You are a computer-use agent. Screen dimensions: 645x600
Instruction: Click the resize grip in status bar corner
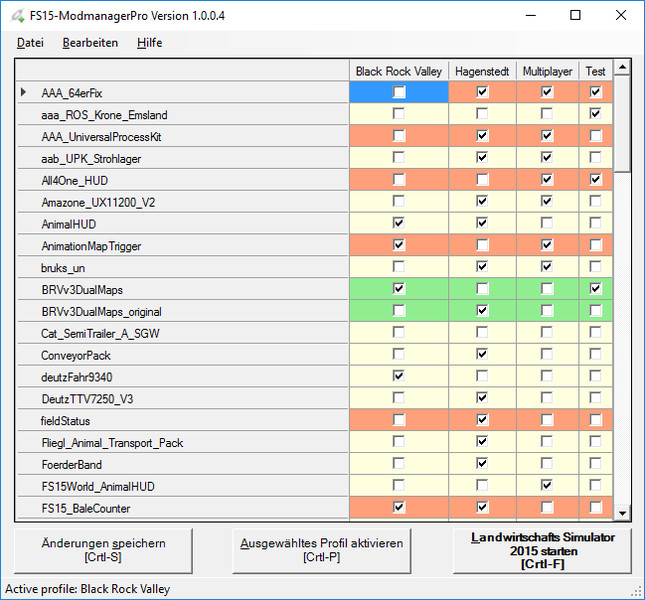point(636,591)
